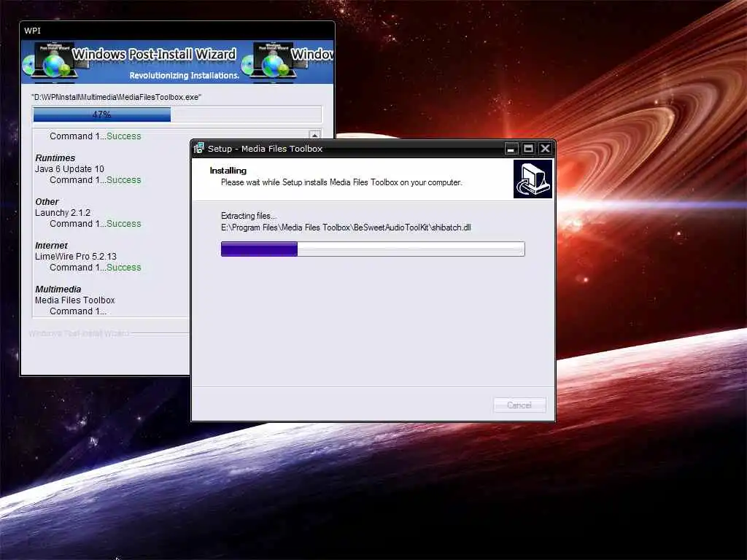This screenshot has width=747, height=560.
Task: Click "LimeWire Pro 5.2.13" entry
Action: point(76,257)
